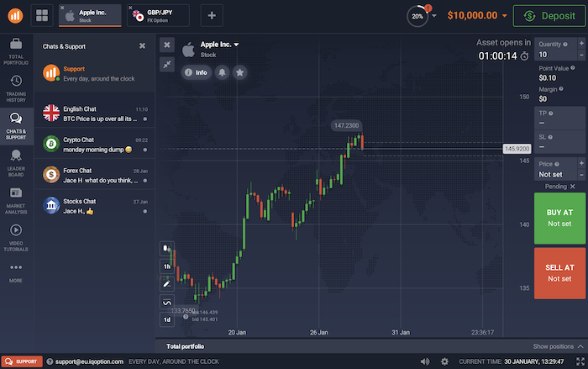This screenshot has height=369, width=588.
Task: Open the Apple Inc. asset selector dropdown
Action: (219, 45)
